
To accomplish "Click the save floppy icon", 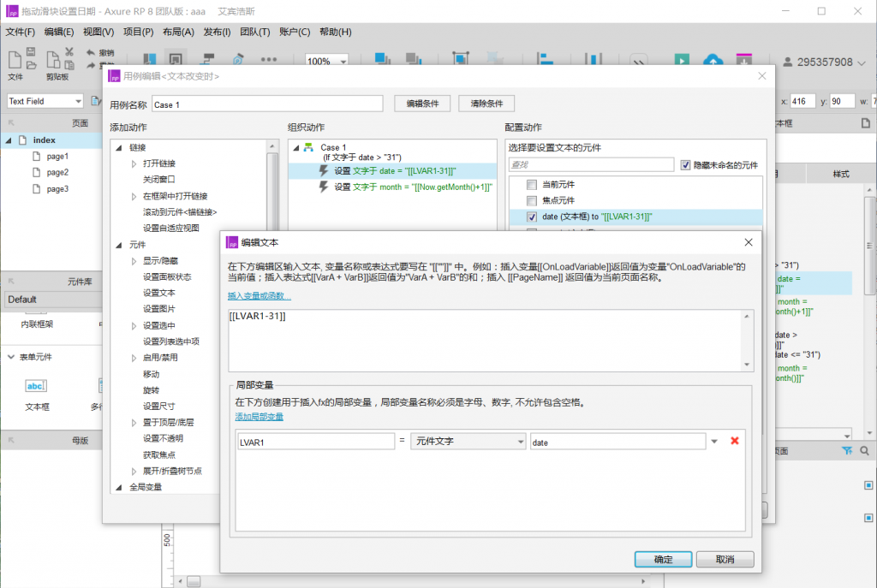I will pyautogui.click(x=32, y=52).
